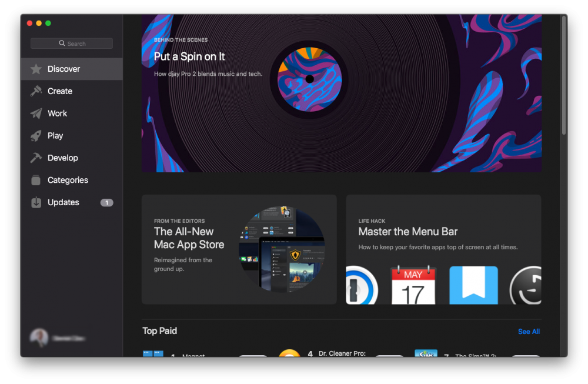Click the Updates download arrow icon
Screen dimensions: 588x384
click(x=36, y=202)
